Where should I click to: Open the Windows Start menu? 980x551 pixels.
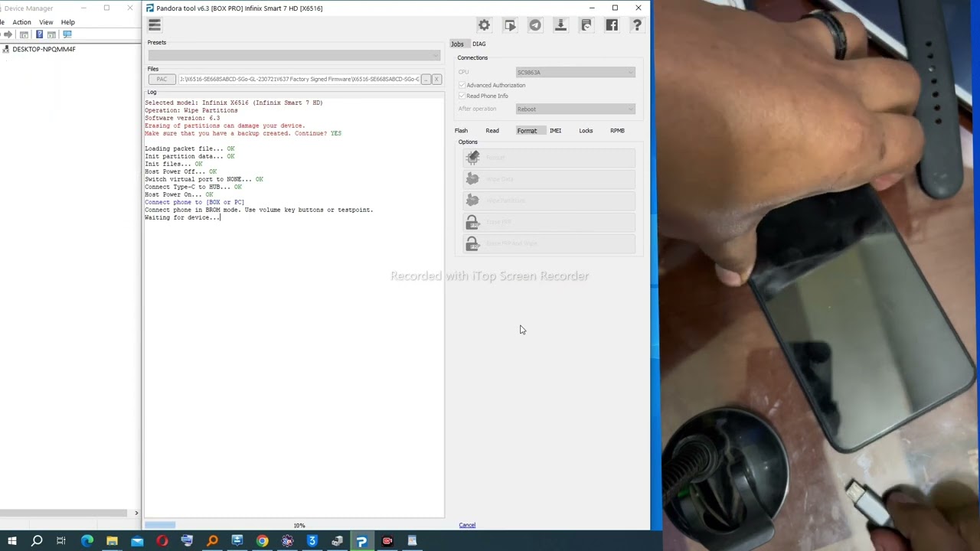pos(12,541)
